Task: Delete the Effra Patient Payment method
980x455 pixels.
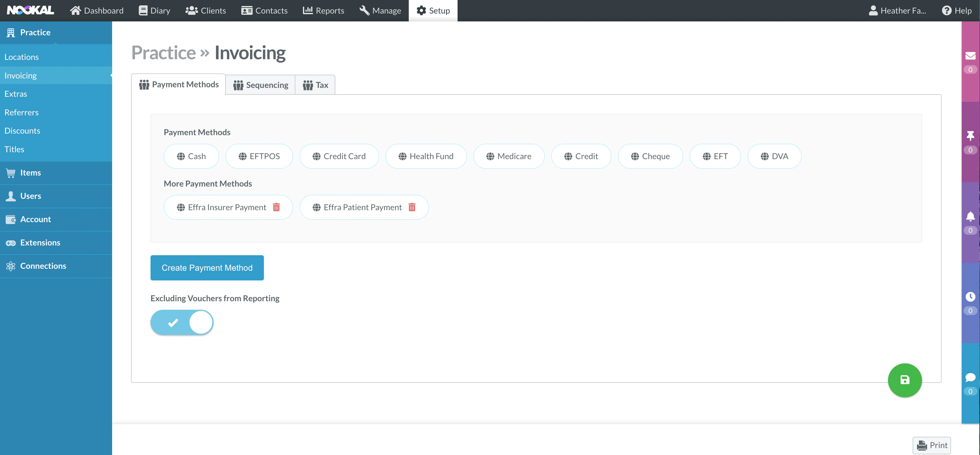Action: 412,207
